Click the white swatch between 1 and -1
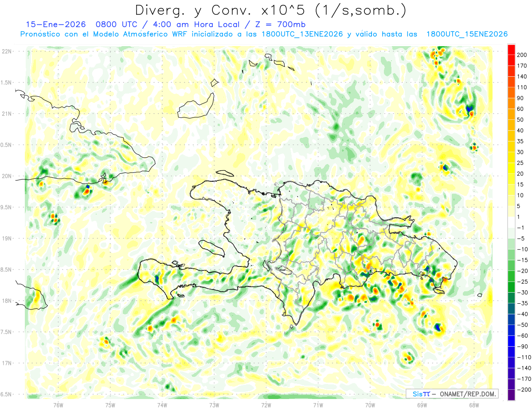The image size is (532, 411). 511,222
